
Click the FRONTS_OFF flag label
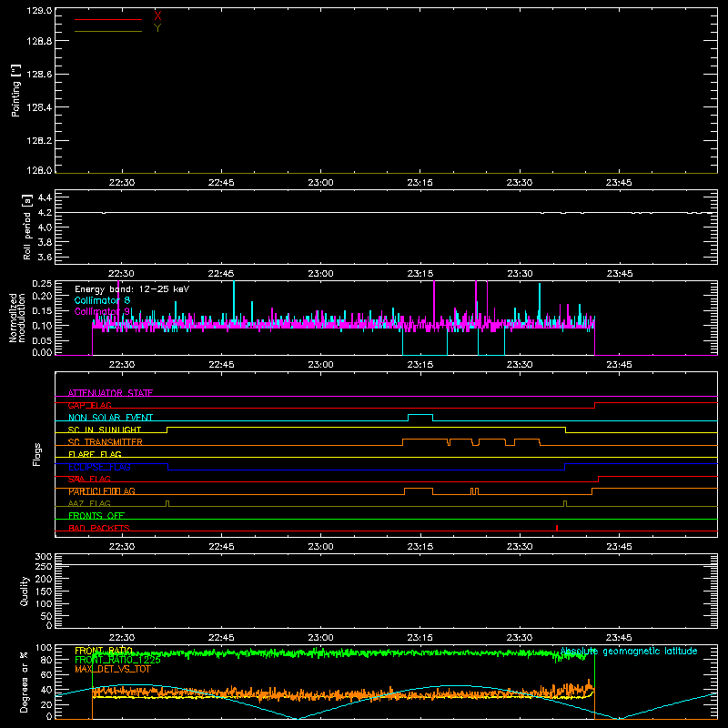(x=96, y=516)
